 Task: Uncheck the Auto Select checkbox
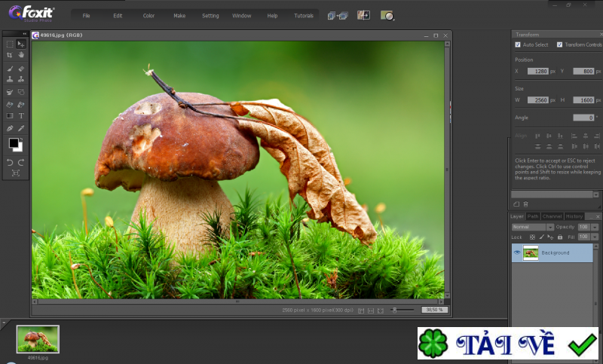pyautogui.click(x=518, y=45)
